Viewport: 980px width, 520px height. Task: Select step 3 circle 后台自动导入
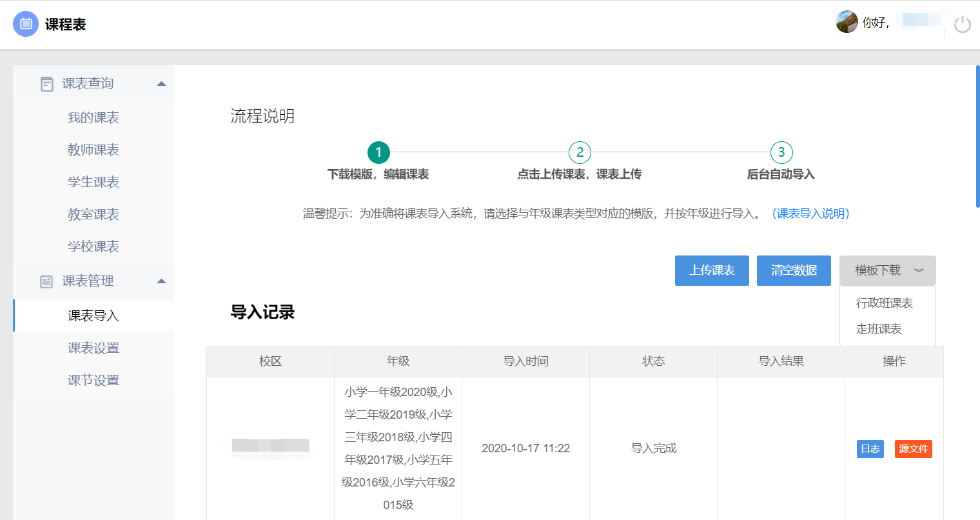point(781,152)
